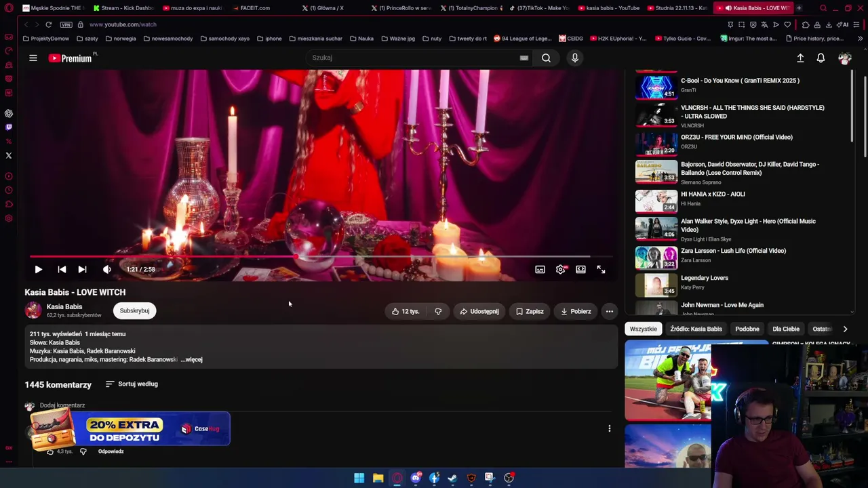Show more bookmarks chevron
The height and width of the screenshot is (488, 868).
point(860,39)
